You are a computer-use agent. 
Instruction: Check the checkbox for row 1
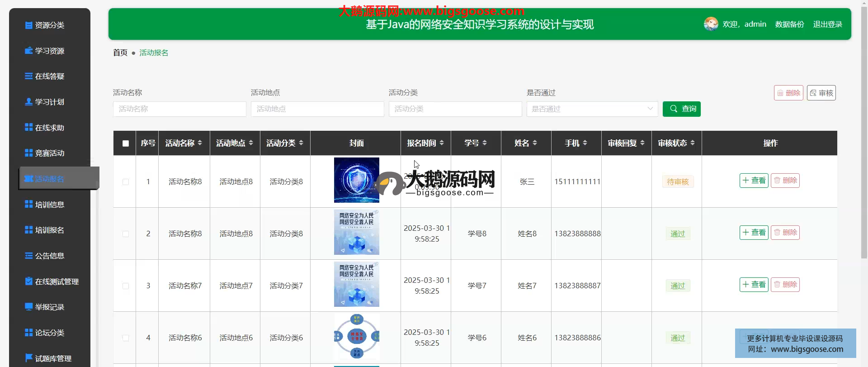[126, 182]
